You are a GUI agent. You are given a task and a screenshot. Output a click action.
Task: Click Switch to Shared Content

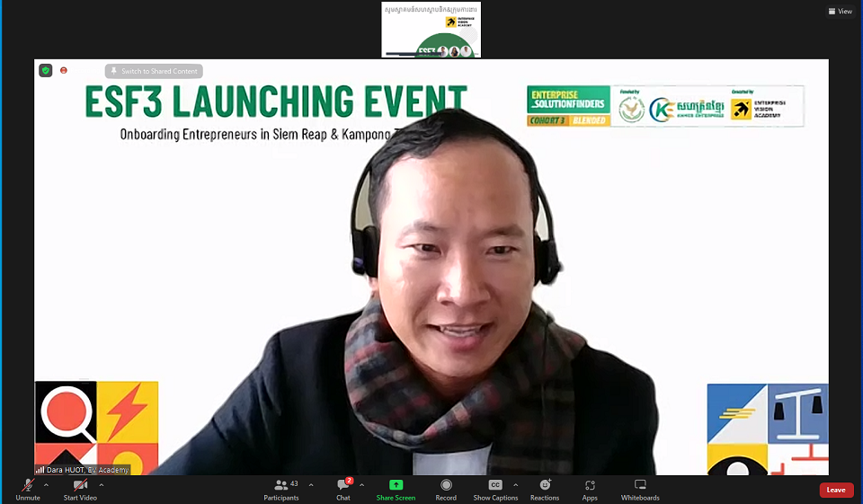[x=154, y=71]
